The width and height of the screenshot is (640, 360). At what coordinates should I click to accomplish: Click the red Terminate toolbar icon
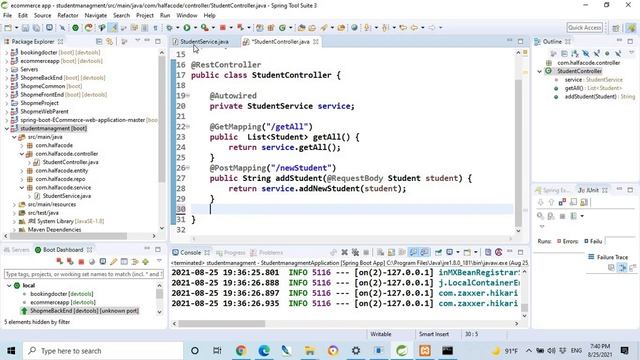[223, 28]
